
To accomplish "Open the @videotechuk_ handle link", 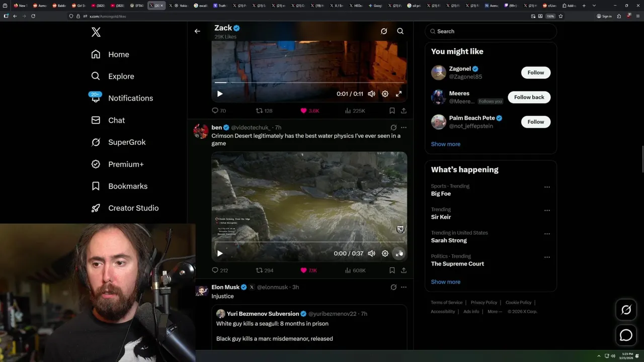I will (250, 128).
